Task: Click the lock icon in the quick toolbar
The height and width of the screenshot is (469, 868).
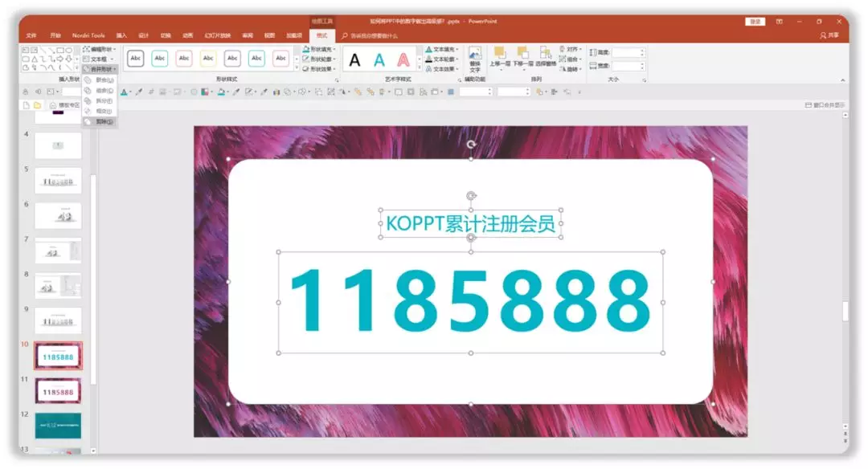Action: 26,92
